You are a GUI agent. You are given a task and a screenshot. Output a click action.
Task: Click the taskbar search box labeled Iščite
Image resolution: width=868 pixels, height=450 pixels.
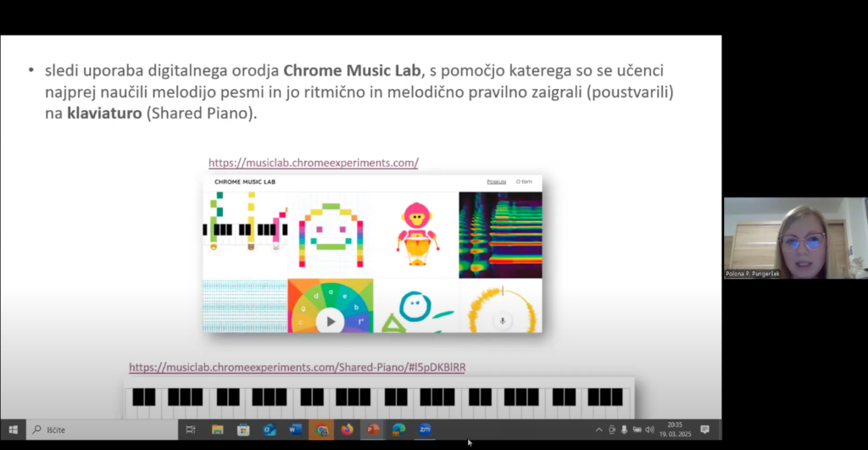point(103,430)
